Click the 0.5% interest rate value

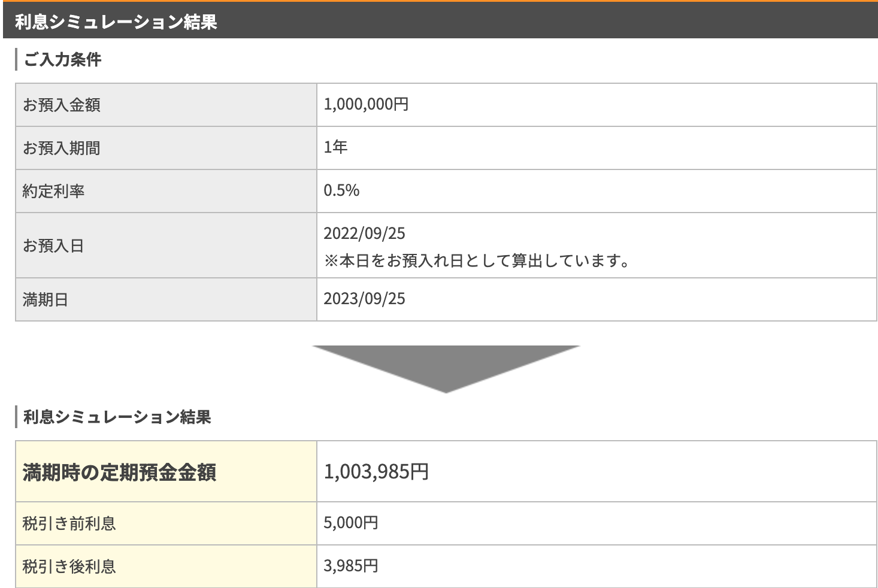341,190
